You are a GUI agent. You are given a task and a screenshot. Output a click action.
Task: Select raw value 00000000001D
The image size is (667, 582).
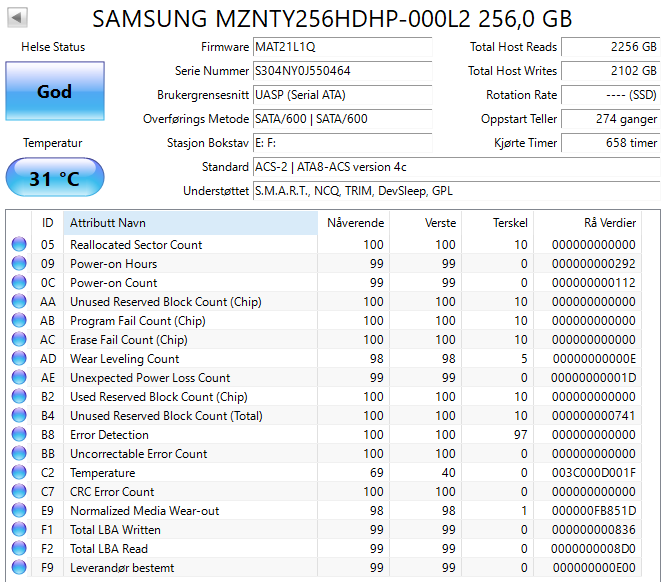pos(593,378)
